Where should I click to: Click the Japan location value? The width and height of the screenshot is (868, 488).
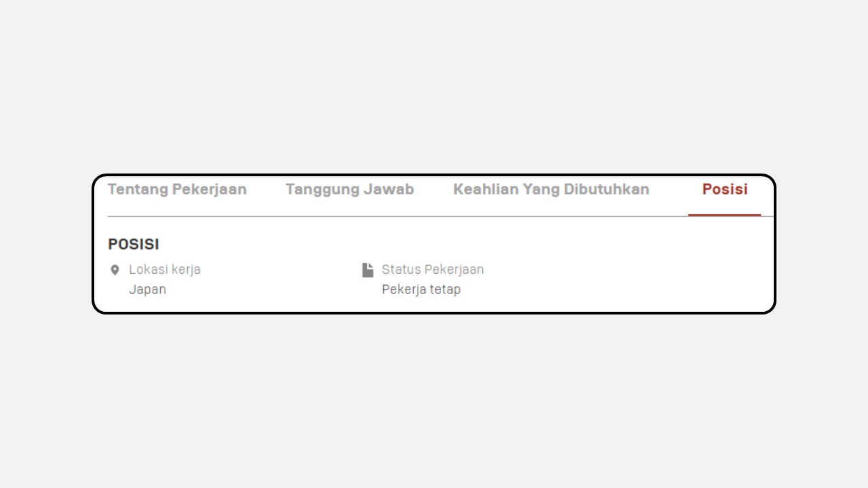click(148, 289)
